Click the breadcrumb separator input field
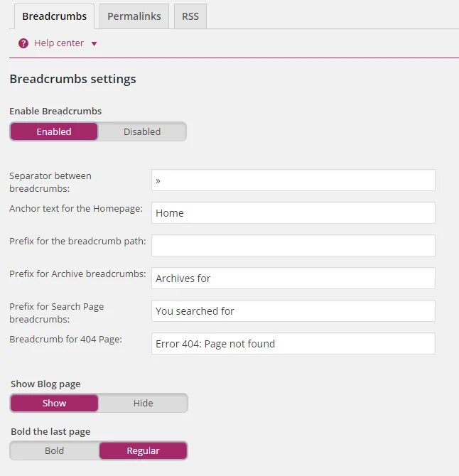Screen dimensions: 459x476 [293, 180]
